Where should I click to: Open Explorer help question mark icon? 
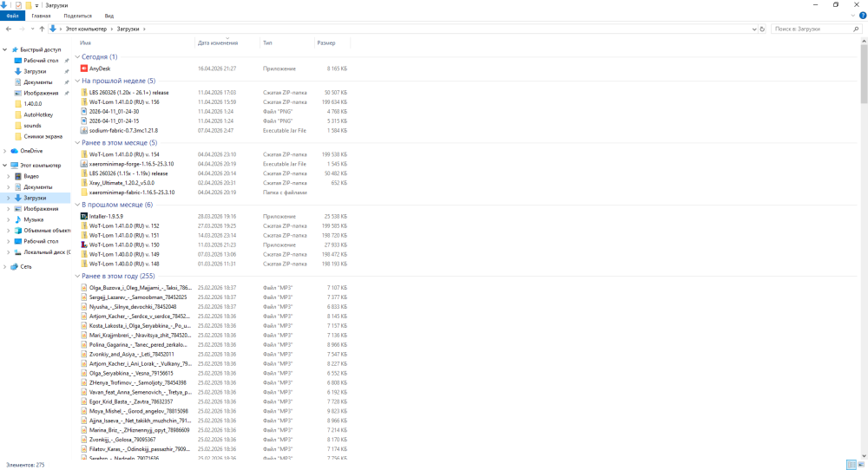863,16
